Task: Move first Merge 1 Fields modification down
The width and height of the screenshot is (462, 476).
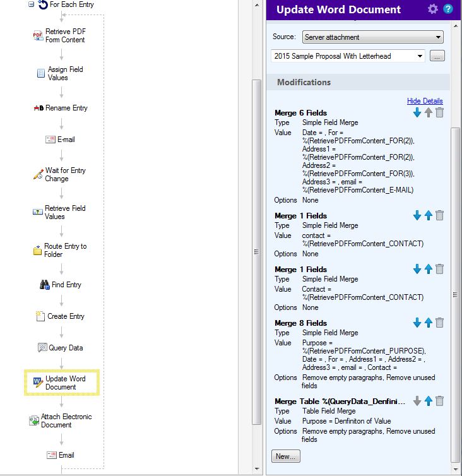Action: [x=417, y=215]
